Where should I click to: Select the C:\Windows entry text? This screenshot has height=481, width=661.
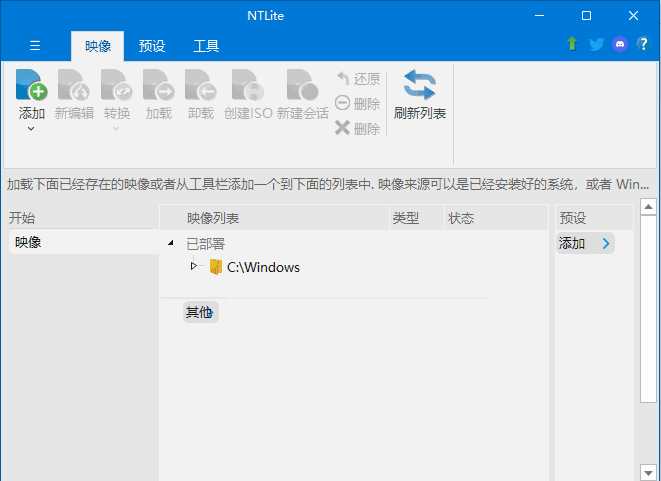pyautogui.click(x=263, y=267)
